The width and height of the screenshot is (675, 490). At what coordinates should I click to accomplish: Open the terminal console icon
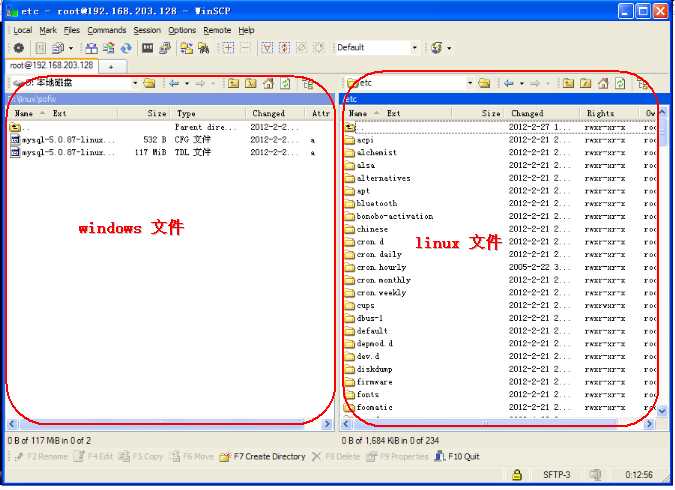tap(147, 48)
